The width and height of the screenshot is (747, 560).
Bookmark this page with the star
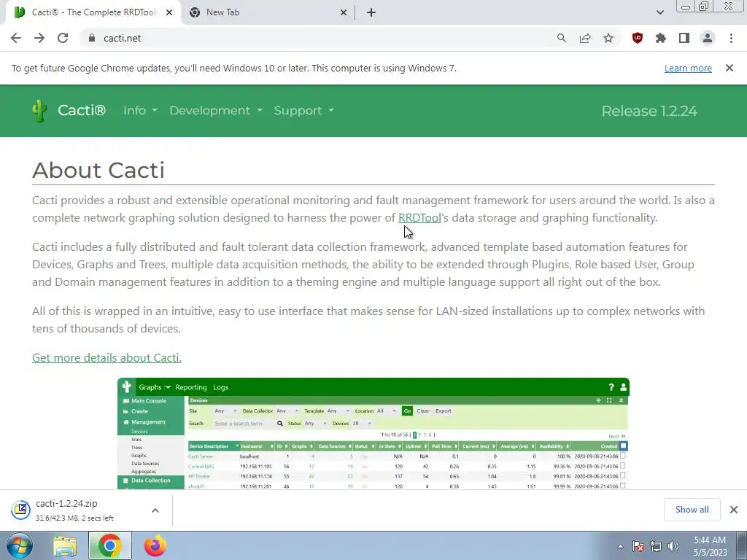(608, 38)
